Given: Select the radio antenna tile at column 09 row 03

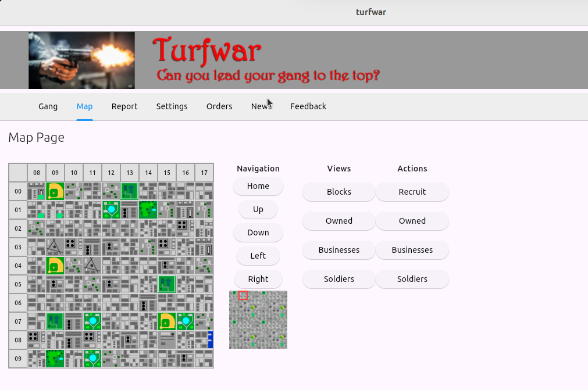Looking at the screenshot, I should click(55, 247).
